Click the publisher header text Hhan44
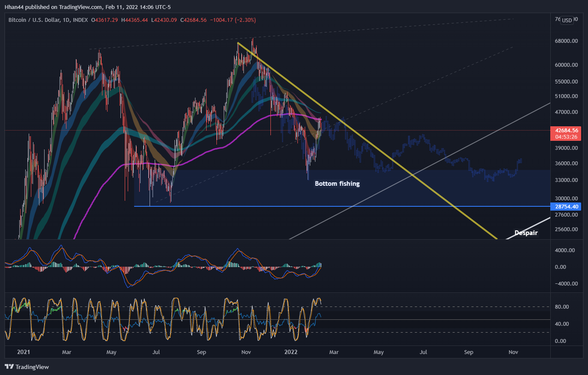The width and height of the screenshot is (588, 375). (14, 7)
